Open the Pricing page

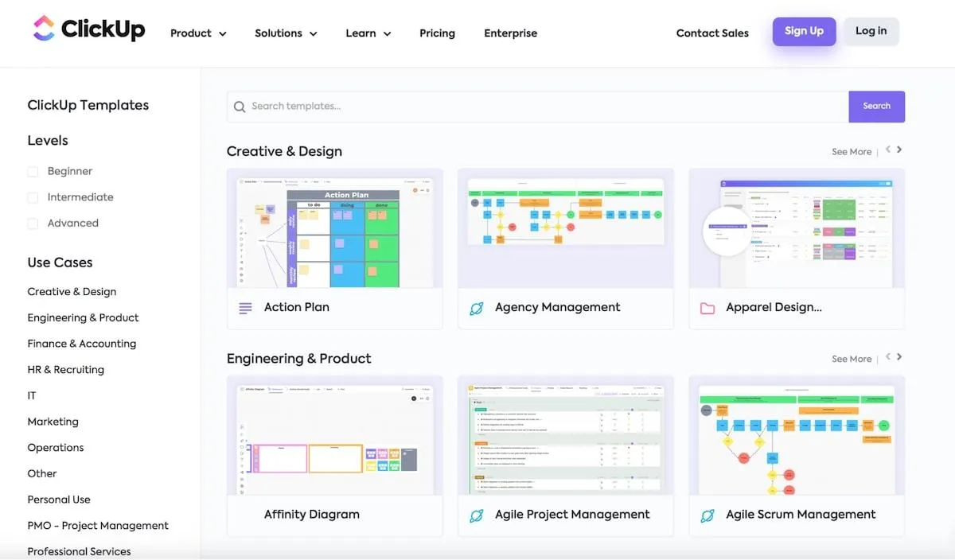pyautogui.click(x=437, y=33)
